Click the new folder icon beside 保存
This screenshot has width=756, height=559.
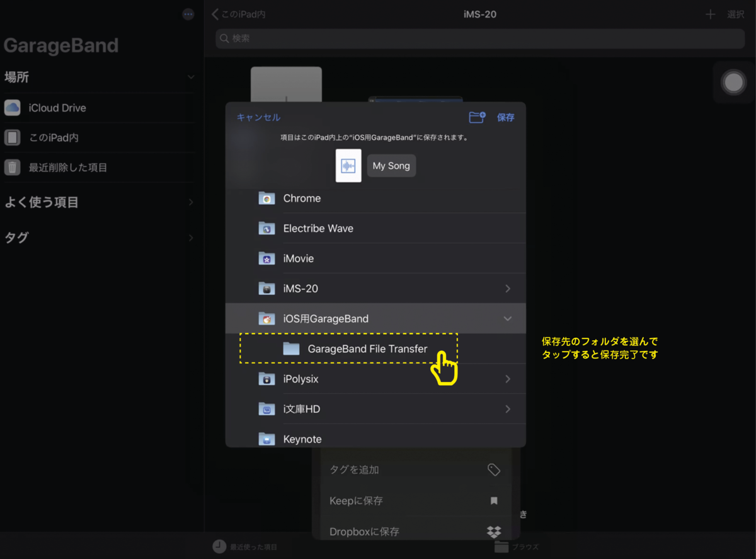click(478, 117)
